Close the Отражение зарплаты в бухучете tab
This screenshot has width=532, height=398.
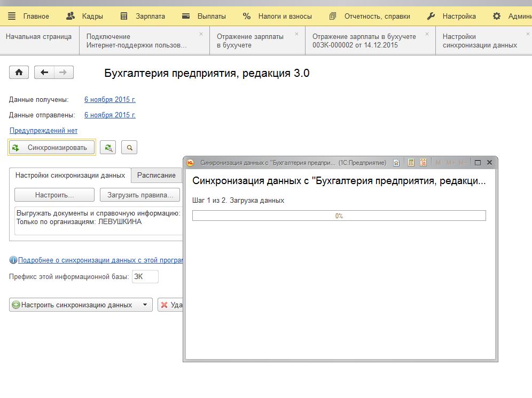click(296, 34)
